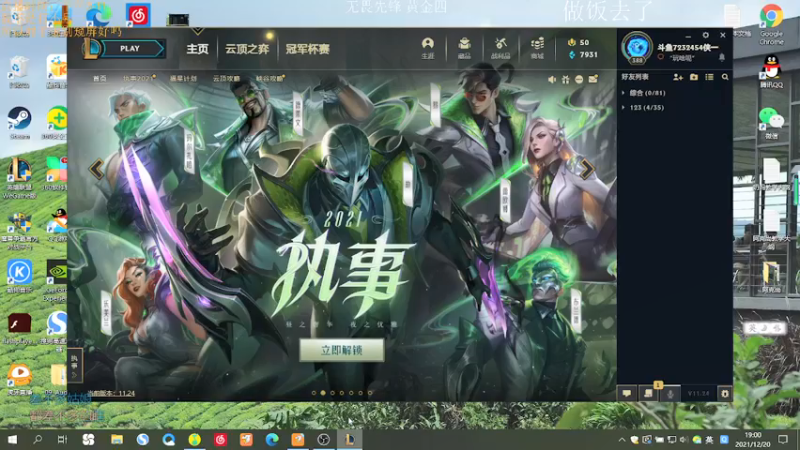The width and height of the screenshot is (800, 450).
Task: Select the fourth carousel dot
Action: (x=342, y=393)
